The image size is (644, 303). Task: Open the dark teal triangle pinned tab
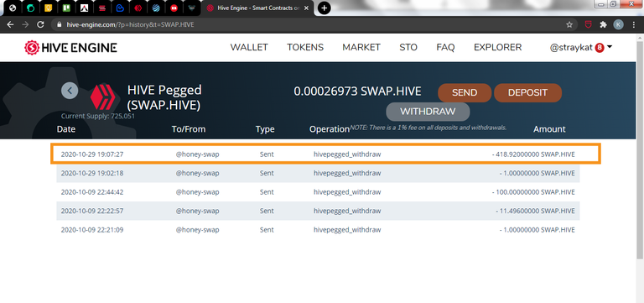coord(191,8)
